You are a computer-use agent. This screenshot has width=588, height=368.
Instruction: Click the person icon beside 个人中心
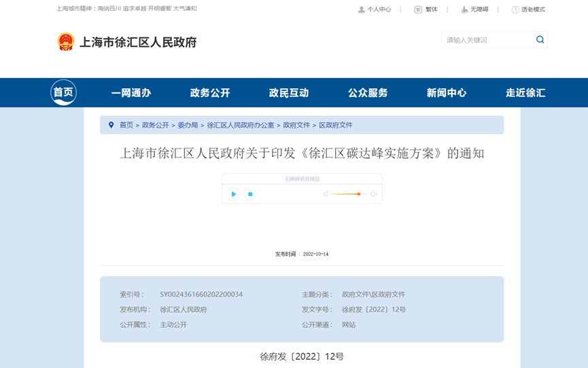coord(362,10)
